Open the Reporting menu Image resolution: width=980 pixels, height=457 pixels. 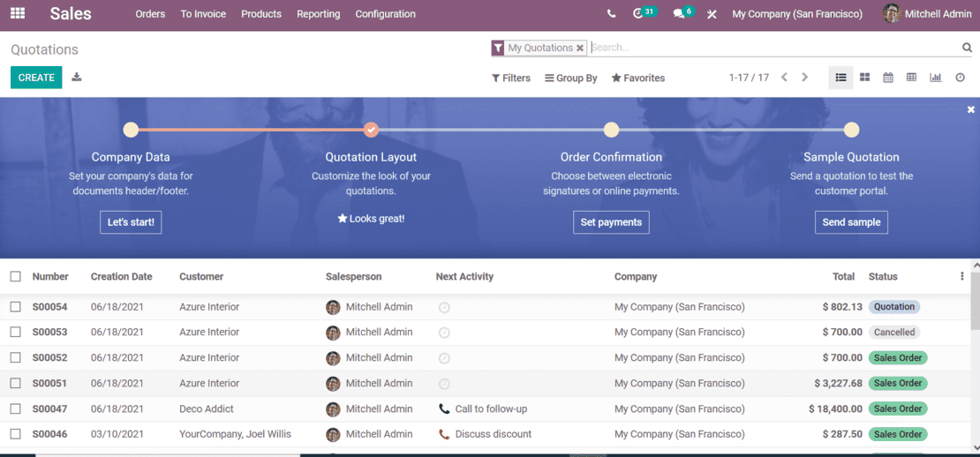point(318,14)
